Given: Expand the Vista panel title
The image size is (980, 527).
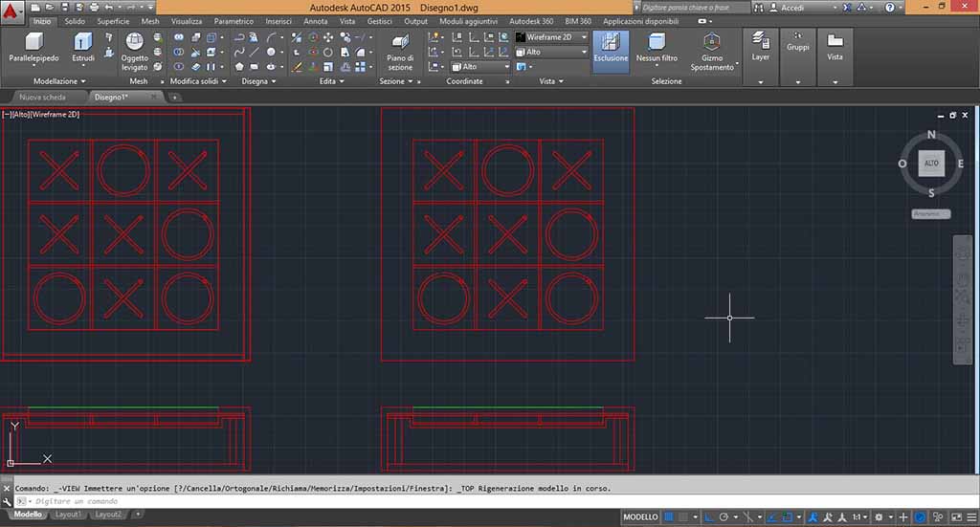Looking at the screenshot, I should (x=551, y=81).
